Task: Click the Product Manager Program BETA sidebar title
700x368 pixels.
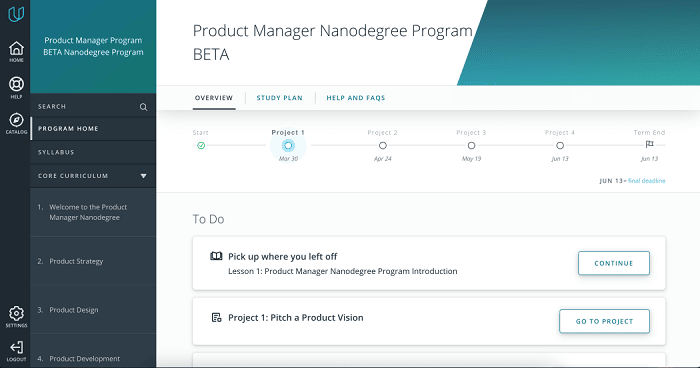Action: [x=93, y=46]
